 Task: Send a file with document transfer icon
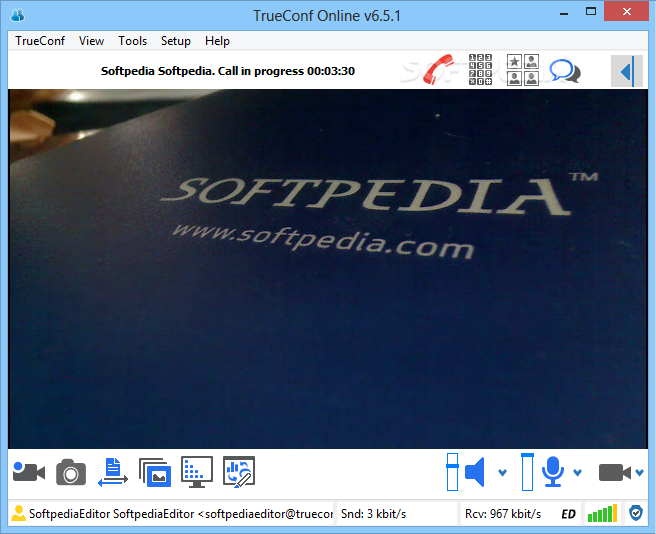click(113, 472)
